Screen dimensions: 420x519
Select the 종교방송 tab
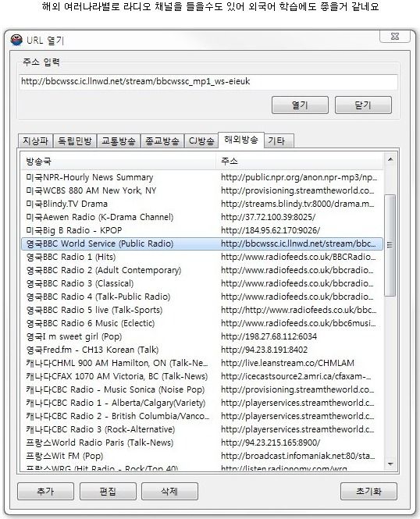(162, 141)
